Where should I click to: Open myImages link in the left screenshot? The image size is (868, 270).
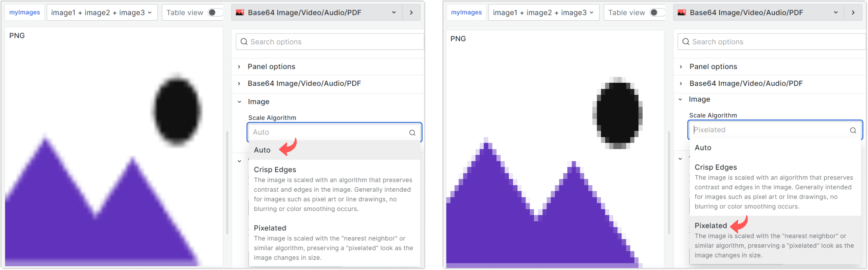[24, 13]
